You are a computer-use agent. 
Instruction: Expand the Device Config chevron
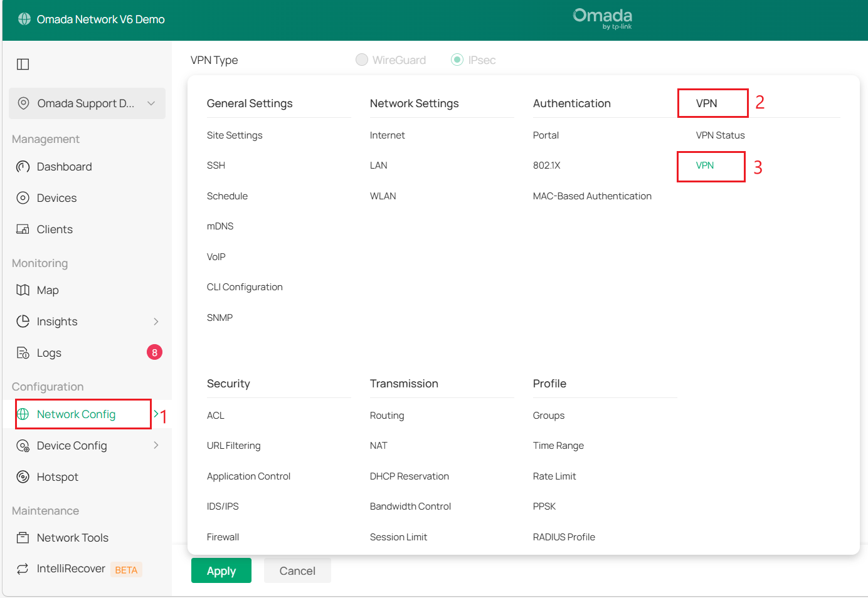(156, 446)
